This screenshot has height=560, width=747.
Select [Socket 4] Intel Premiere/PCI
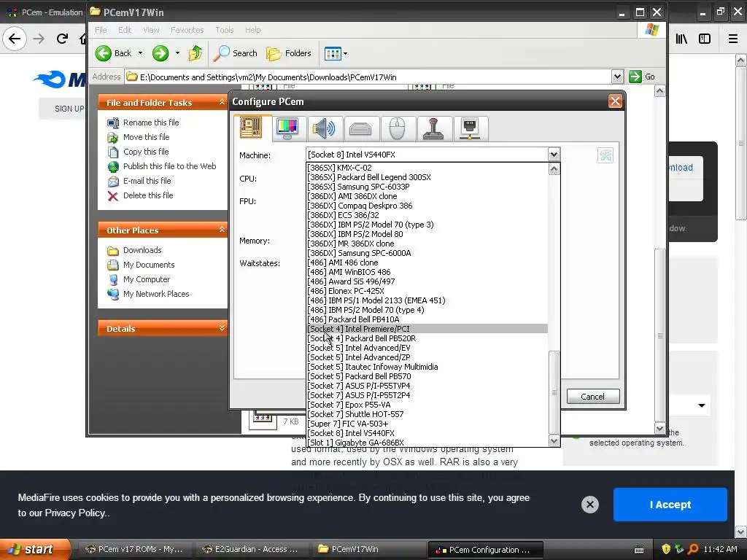pyautogui.click(x=427, y=329)
